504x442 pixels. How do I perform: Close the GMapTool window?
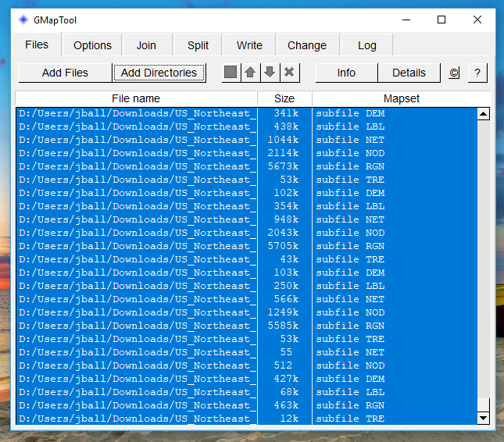click(477, 20)
